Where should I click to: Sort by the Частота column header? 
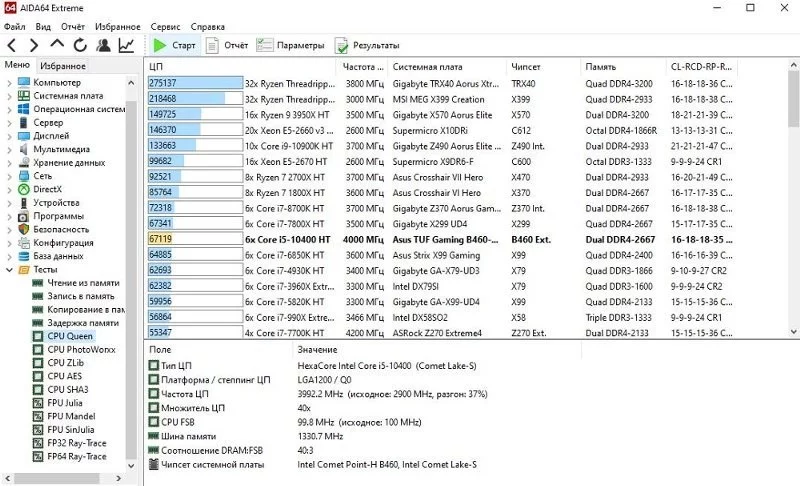(362, 67)
